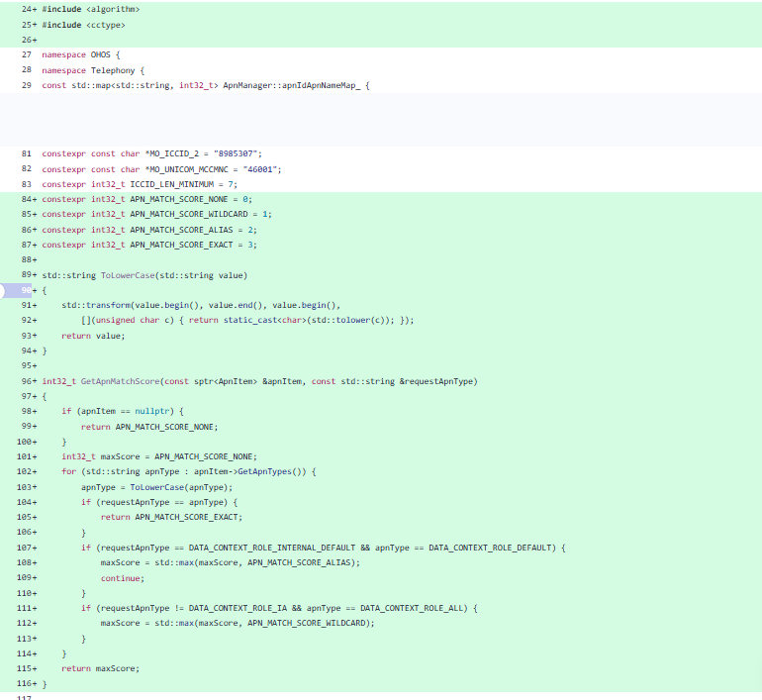Click nullptr keyword on line 98
The image size is (762, 700).
pos(151,411)
